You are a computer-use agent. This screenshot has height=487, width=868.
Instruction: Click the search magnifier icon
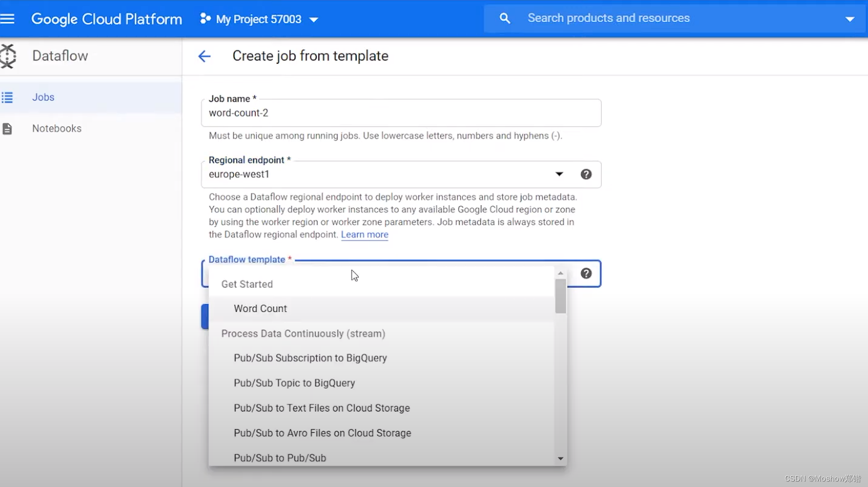505,18
